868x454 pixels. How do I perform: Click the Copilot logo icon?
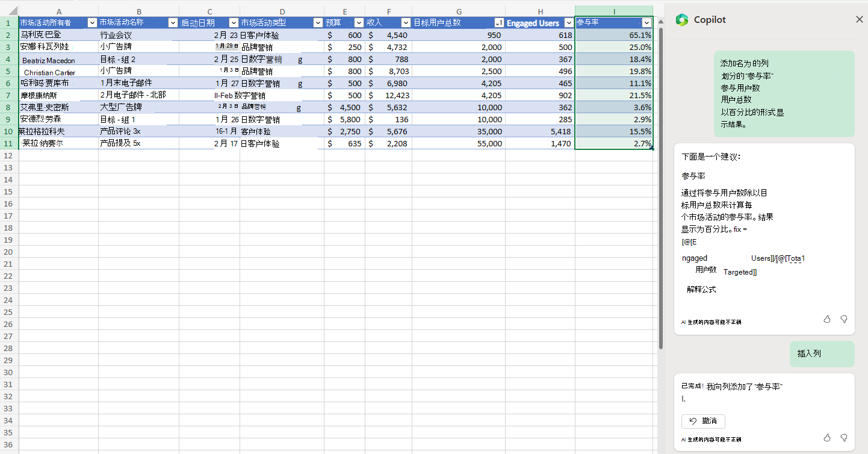click(x=681, y=20)
